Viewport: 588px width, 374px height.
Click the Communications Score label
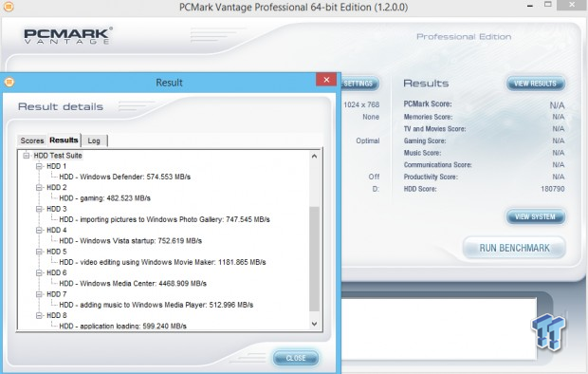[x=437, y=165]
